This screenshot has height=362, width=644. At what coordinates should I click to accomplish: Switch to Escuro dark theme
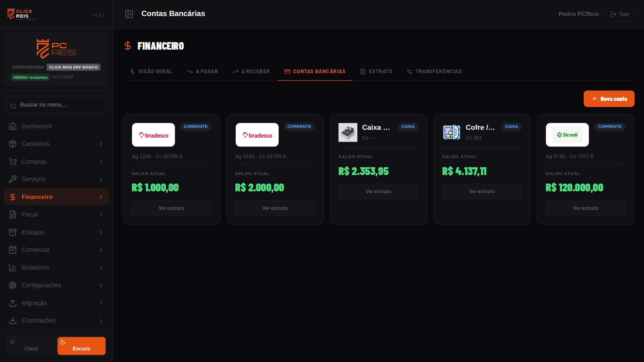tap(81, 346)
